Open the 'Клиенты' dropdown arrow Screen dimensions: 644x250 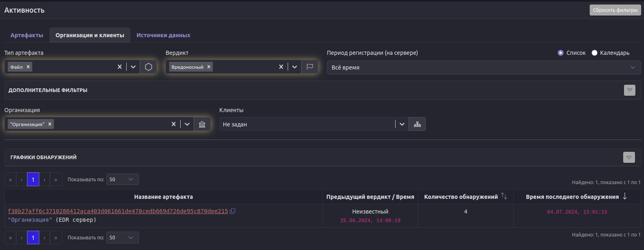coord(402,124)
